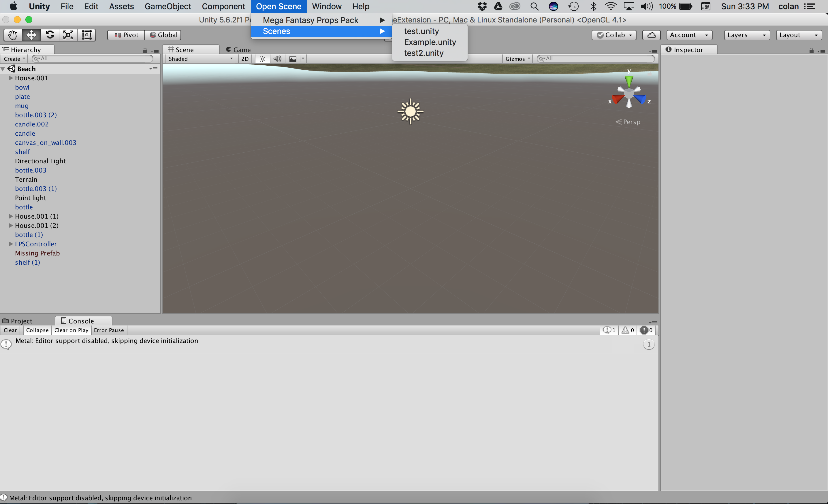Toggle Pivot handle position
The image size is (828, 504).
coord(126,35)
